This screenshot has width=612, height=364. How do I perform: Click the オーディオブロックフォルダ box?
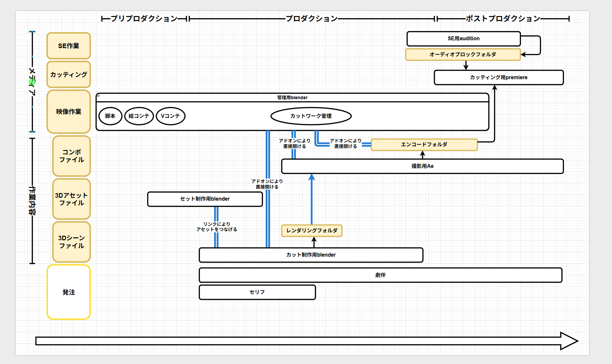(x=463, y=54)
